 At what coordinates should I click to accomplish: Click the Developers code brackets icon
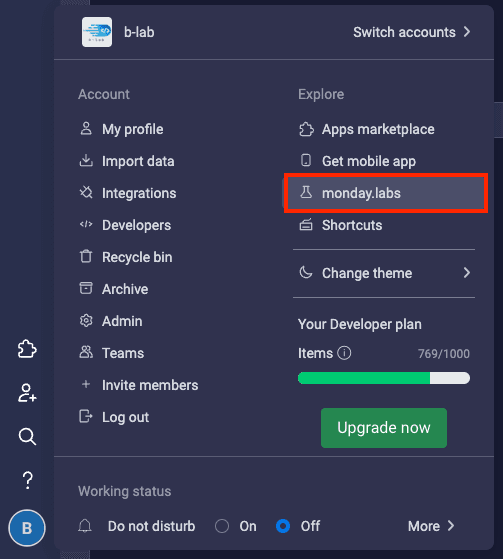pos(86,224)
